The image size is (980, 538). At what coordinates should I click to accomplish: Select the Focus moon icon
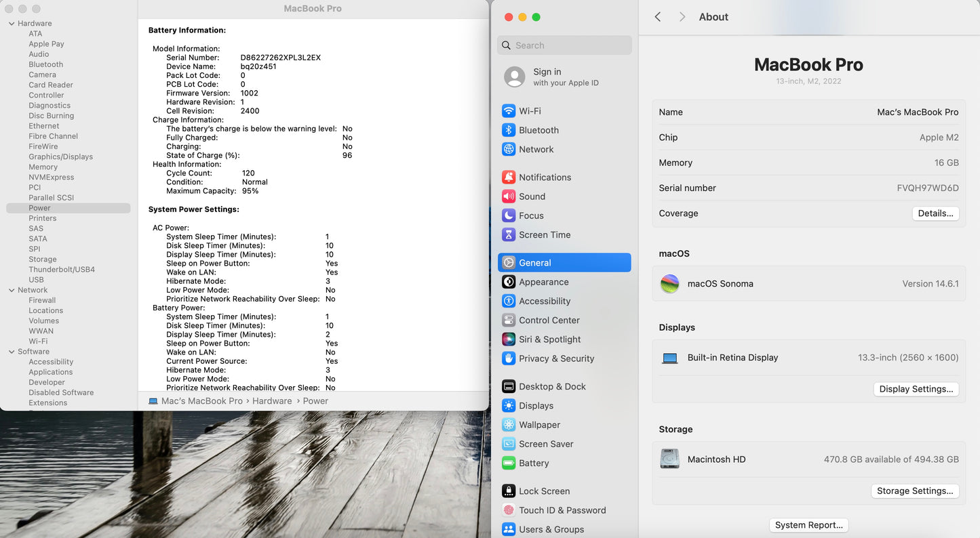pos(509,215)
